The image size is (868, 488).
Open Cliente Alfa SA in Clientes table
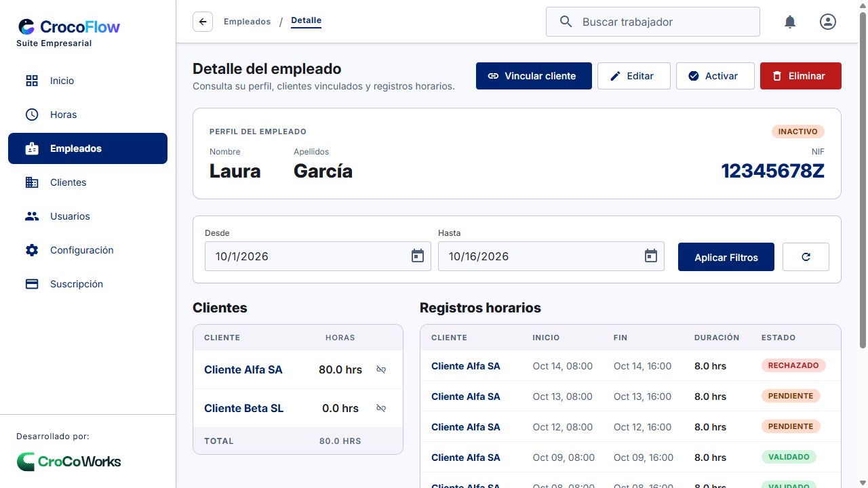pyautogui.click(x=243, y=369)
